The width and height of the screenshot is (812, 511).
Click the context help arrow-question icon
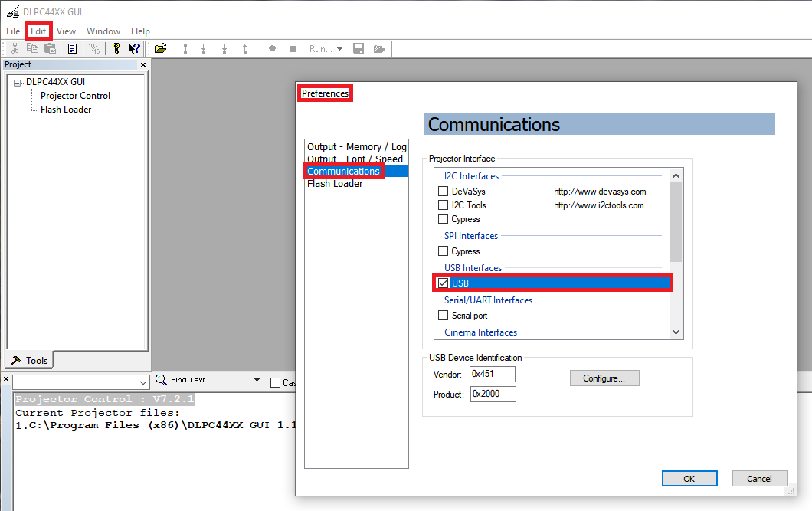pyautogui.click(x=134, y=49)
